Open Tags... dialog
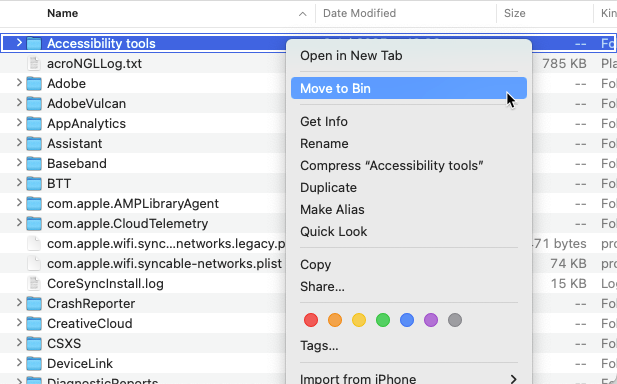The height and width of the screenshot is (384, 617). 319,346
